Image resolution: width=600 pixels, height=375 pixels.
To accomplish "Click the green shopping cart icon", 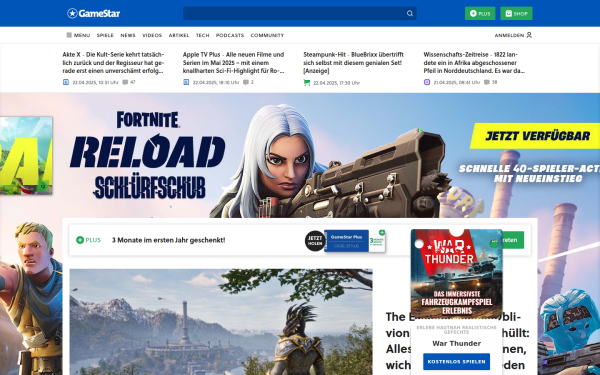I will (307, 82).
